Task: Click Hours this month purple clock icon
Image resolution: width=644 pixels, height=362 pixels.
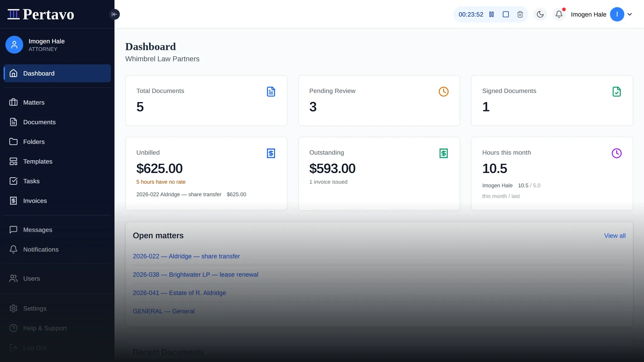Action: (616, 153)
